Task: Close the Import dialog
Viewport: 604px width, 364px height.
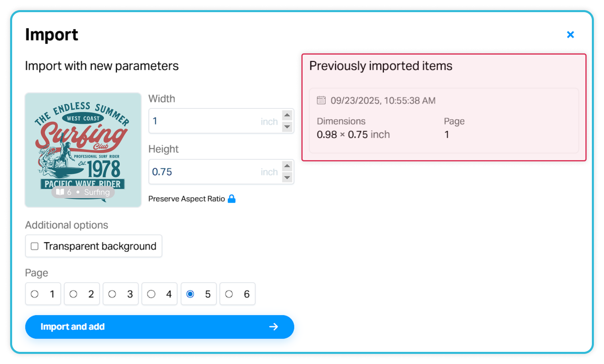Action: click(570, 35)
